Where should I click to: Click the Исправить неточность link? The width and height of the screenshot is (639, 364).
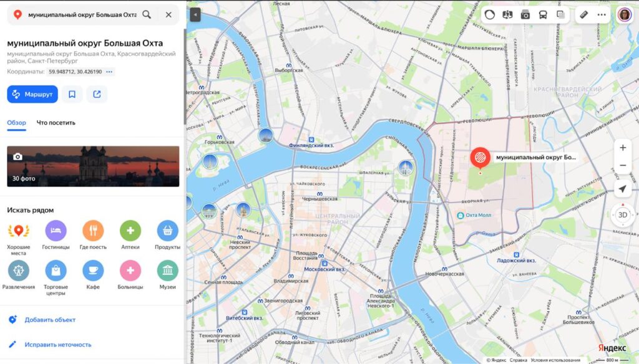pos(57,345)
